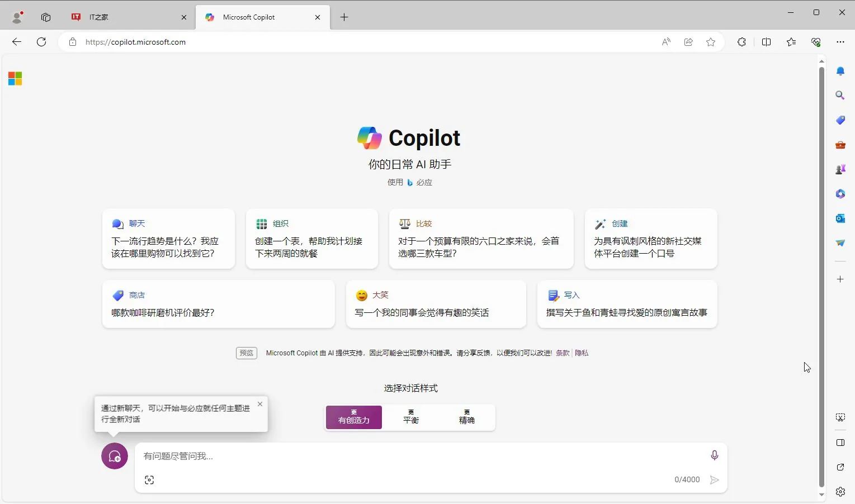
Task: Open the Shopping tag icon in the sidebar
Action: (840, 120)
